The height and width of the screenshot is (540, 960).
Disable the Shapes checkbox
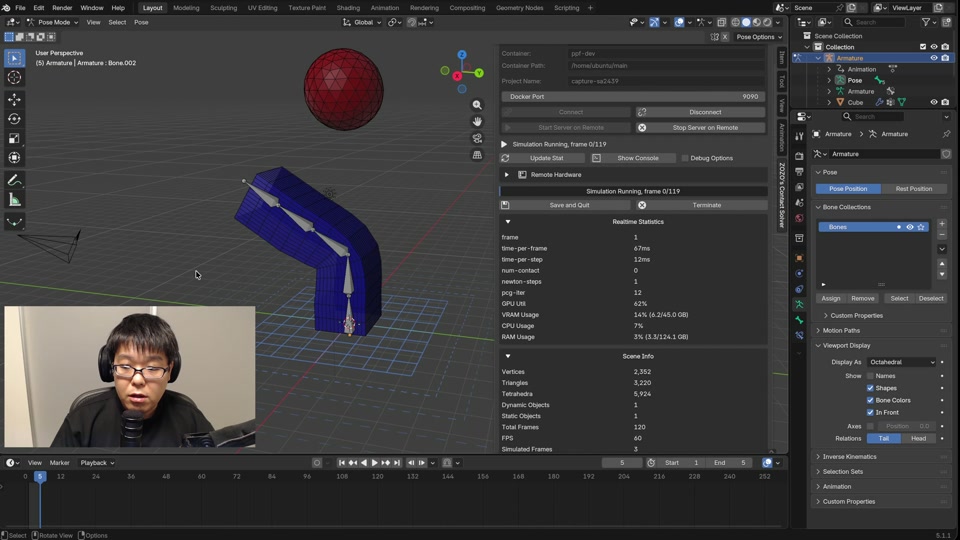pos(870,388)
